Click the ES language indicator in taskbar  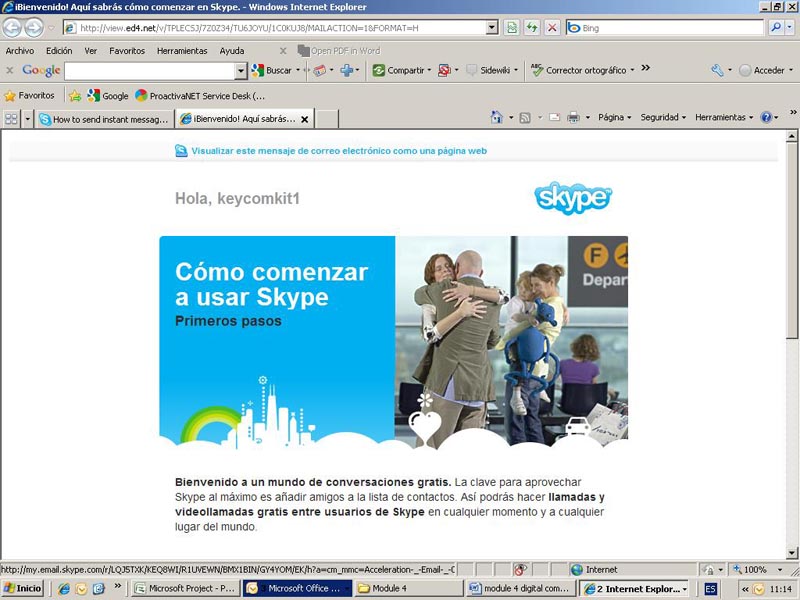[710, 589]
